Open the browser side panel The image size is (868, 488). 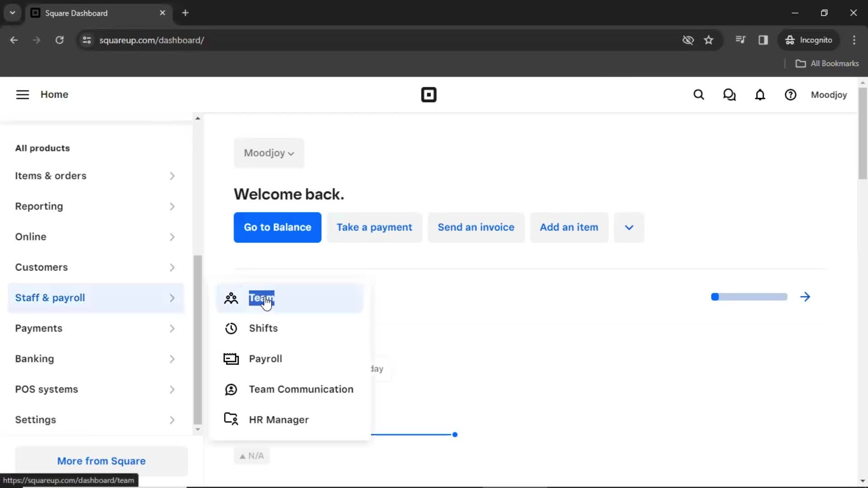(x=763, y=40)
